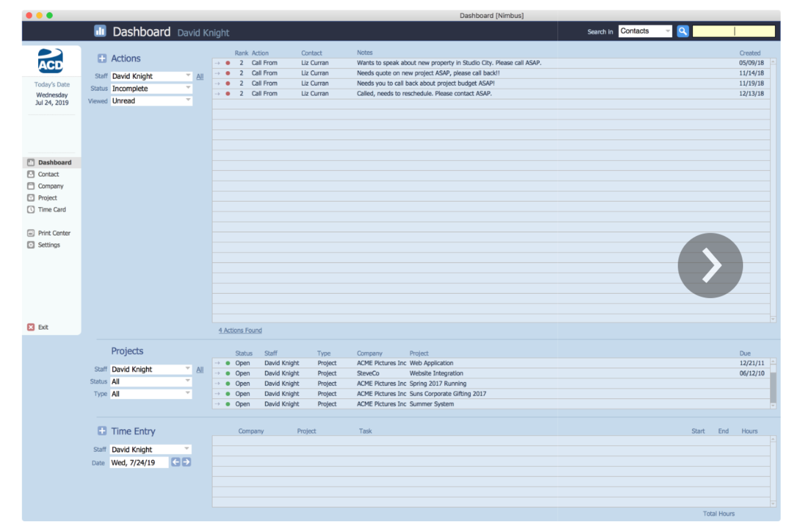This screenshot has height=532, width=798.
Task: Open the Project section from the sidebar
Action: 49,198
